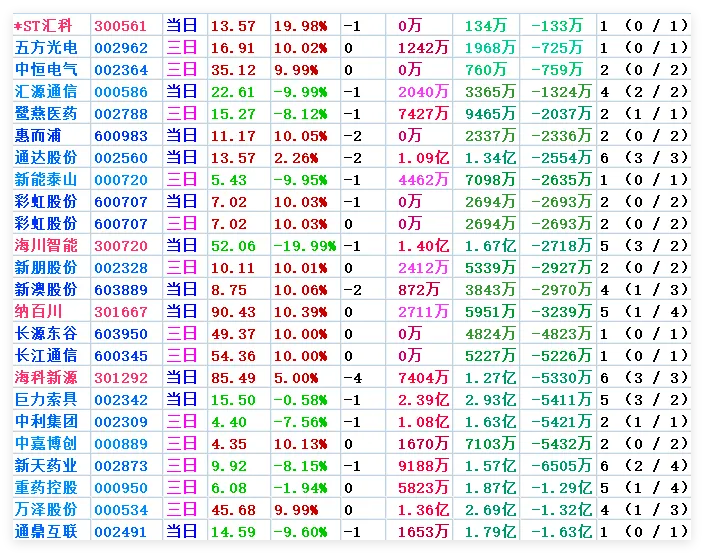Select stock name 汇源通信
Viewport: 704px width, 553px height.
click(x=46, y=92)
